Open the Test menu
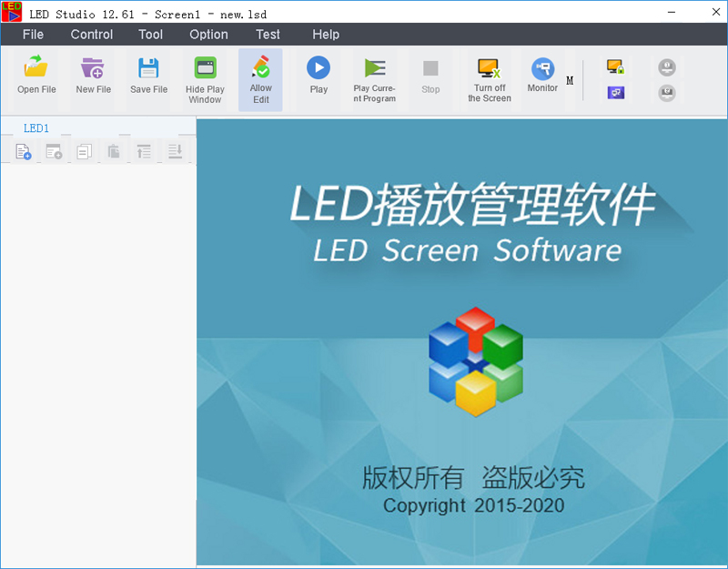 pyautogui.click(x=268, y=35)
